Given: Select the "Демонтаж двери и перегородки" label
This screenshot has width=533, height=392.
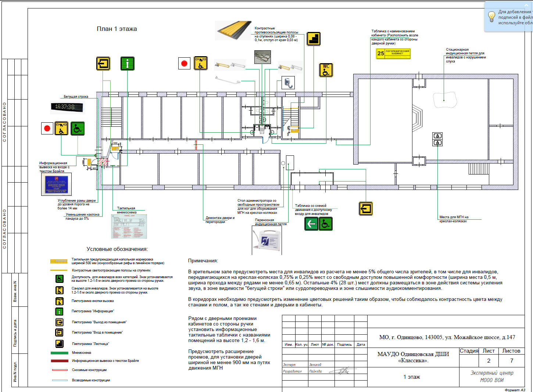Looking at the screenshot, I should click(220, 220).
